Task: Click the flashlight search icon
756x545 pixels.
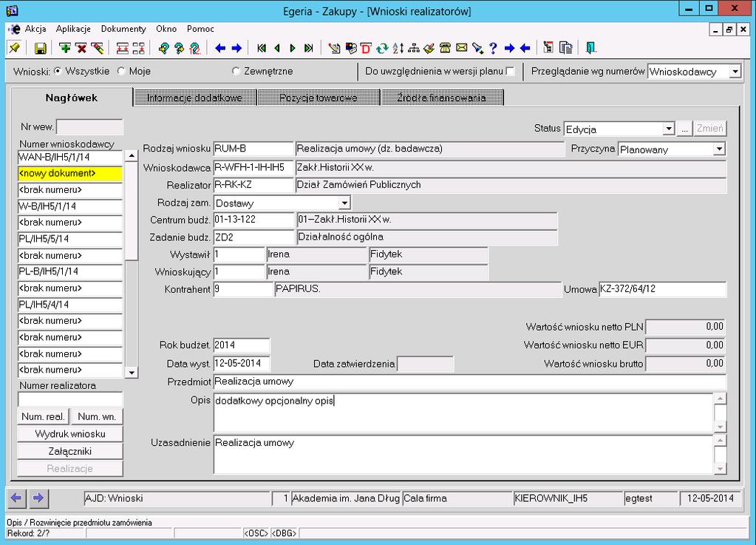Action: (x=477, y=48)
